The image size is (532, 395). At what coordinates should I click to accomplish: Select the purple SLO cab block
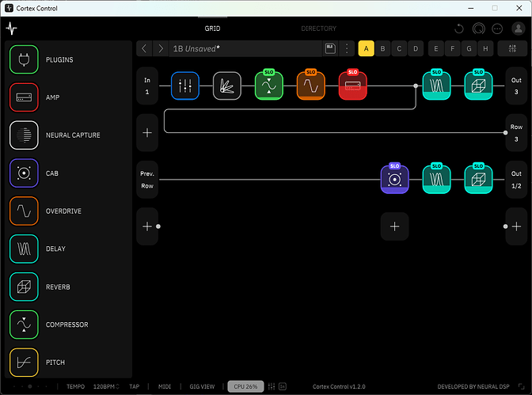tap(394, 179)
